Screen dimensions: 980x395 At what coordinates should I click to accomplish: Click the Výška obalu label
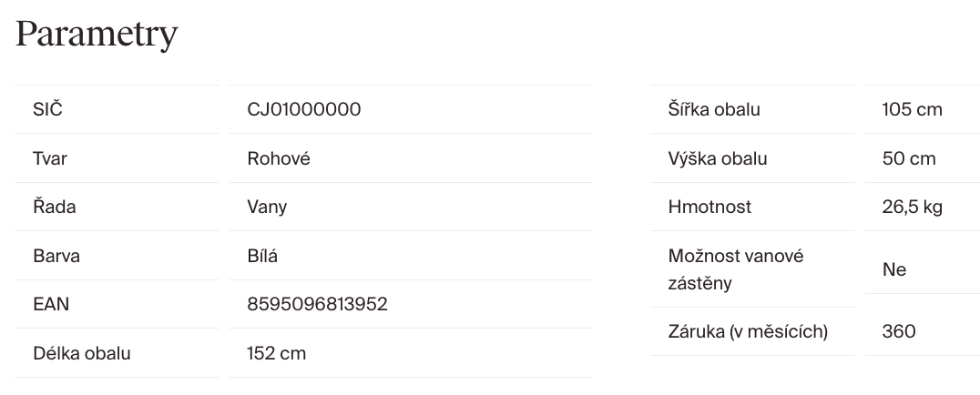tap(718, 158)
